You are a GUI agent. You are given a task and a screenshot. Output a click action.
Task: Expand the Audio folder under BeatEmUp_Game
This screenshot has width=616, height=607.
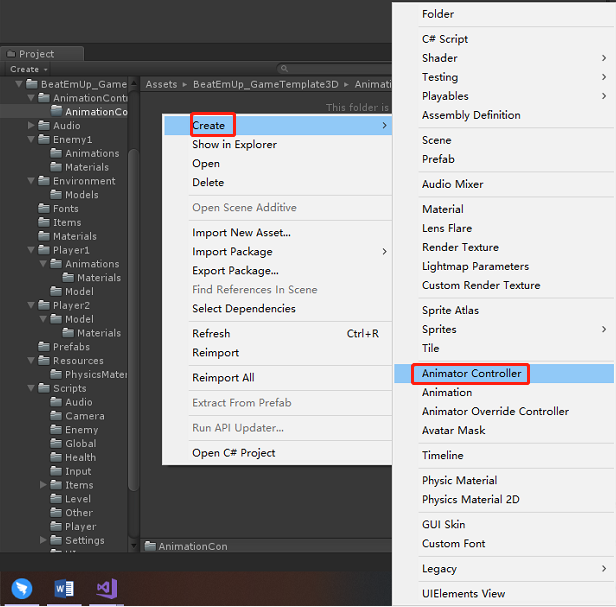coord(31,125)
